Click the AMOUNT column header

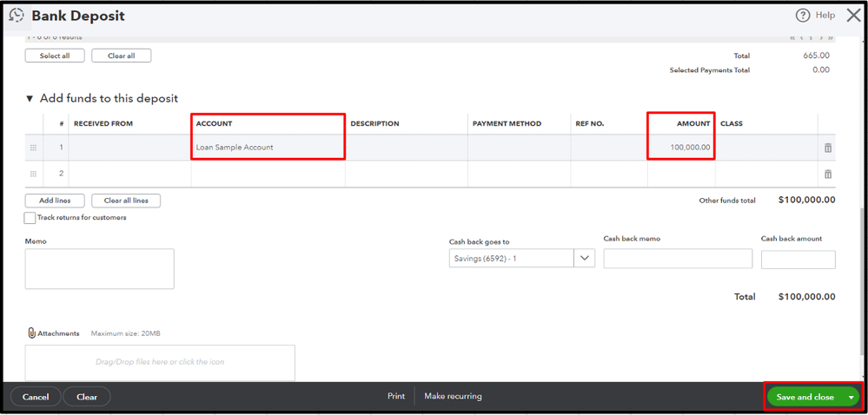point(693,124)
